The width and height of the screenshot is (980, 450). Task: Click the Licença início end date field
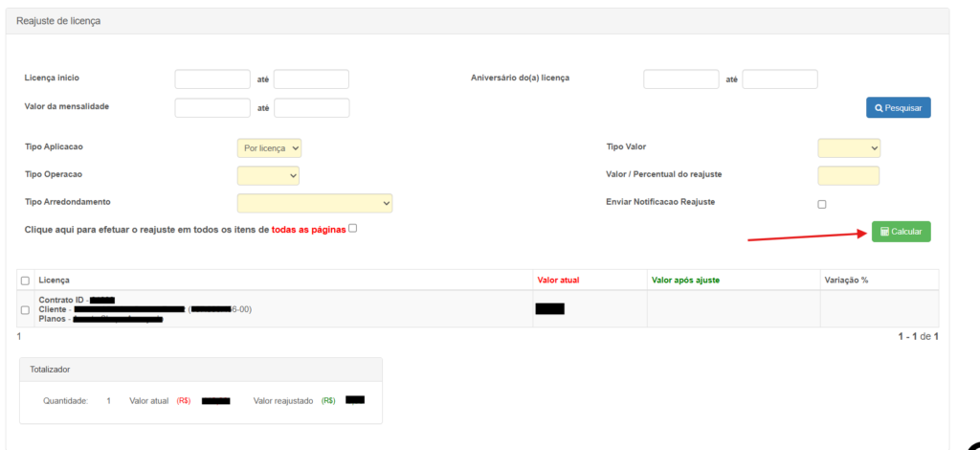pos(311,79)
